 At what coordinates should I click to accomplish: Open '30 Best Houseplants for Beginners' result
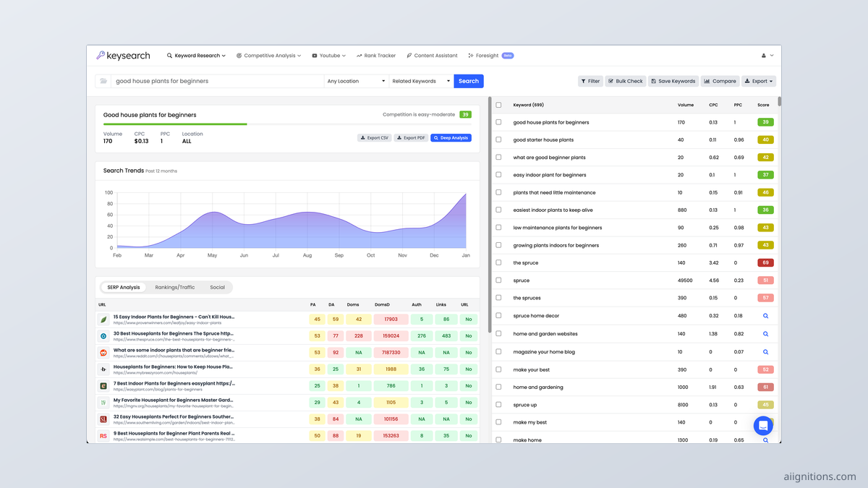coord(174,333)
